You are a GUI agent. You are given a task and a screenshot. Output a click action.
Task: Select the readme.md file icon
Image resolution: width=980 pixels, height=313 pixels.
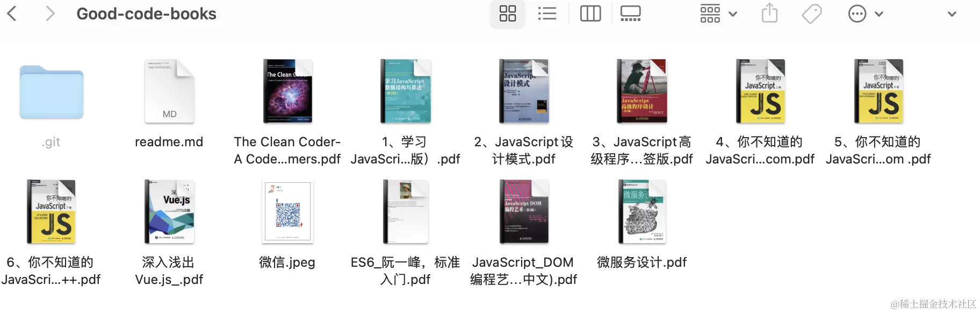point(169,91)
